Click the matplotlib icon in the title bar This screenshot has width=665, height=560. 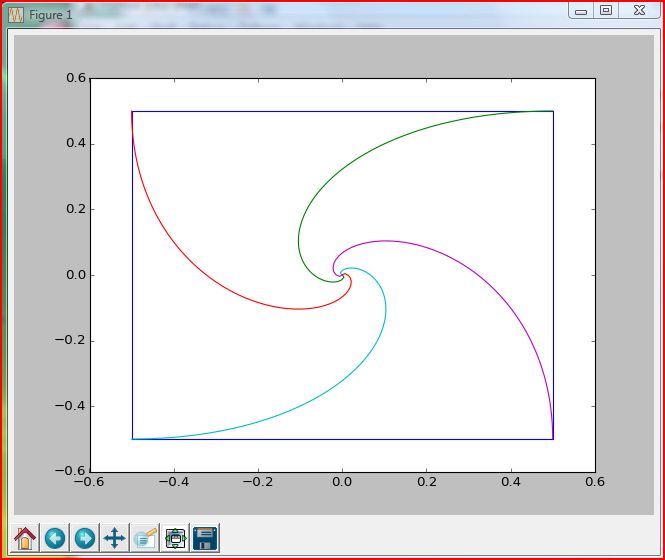pos(16,15)
